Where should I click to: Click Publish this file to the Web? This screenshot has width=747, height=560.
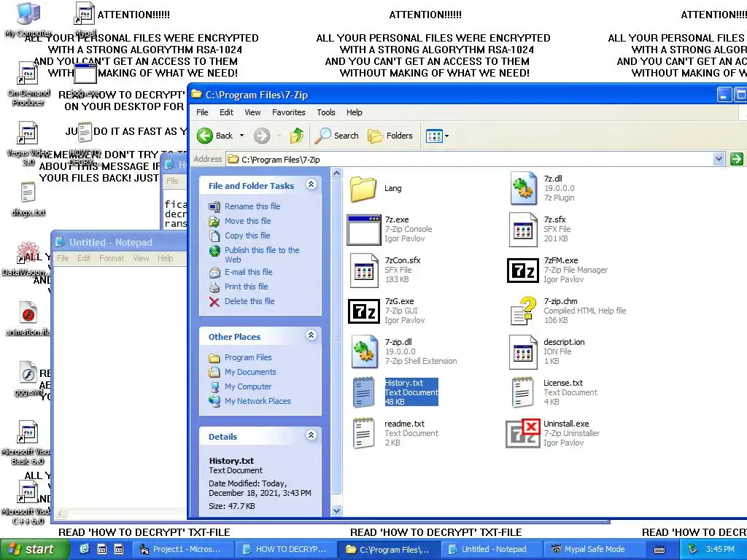(262, 254)
